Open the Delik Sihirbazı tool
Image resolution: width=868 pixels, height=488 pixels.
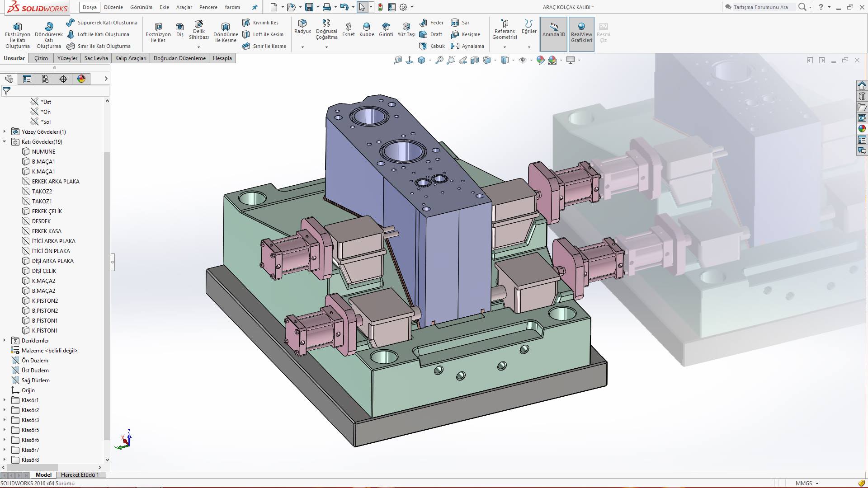click(198, 31)
